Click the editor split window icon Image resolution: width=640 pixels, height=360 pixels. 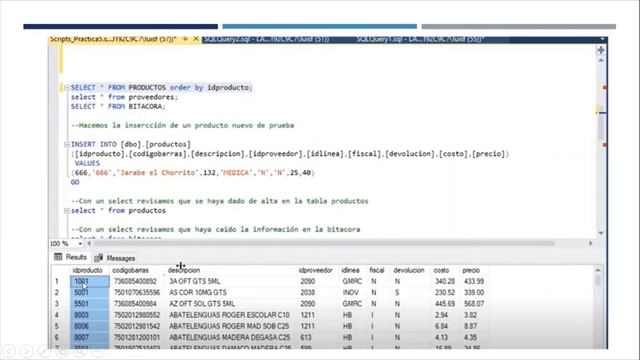pos(601,50)
